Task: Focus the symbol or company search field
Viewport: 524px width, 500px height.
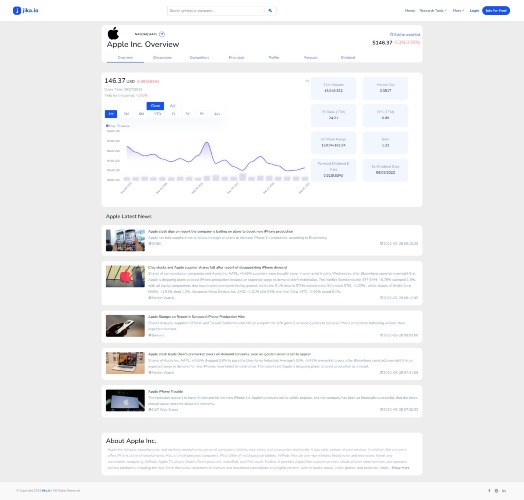Action: [216, 11]
